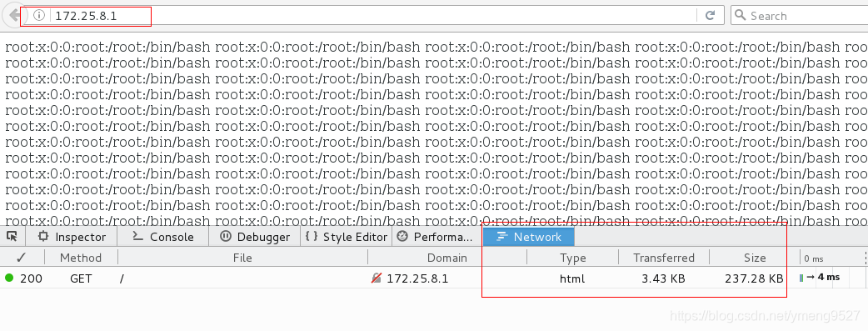Click the search magnifier icon
The height and width of the screenshot is (331, 868).
point(740,16)
